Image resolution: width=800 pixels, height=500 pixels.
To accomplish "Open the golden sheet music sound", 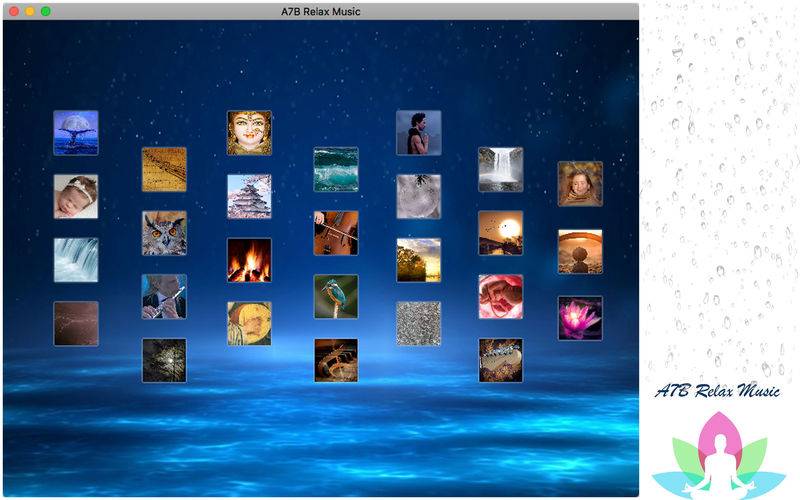I will point(164,169).
